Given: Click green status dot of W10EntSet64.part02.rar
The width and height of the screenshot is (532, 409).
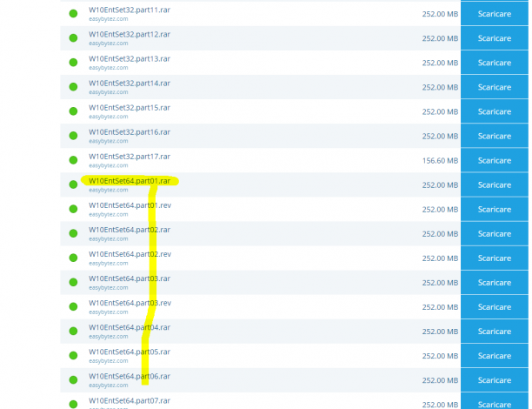Looking at the screenshot, I should [73, 234].
